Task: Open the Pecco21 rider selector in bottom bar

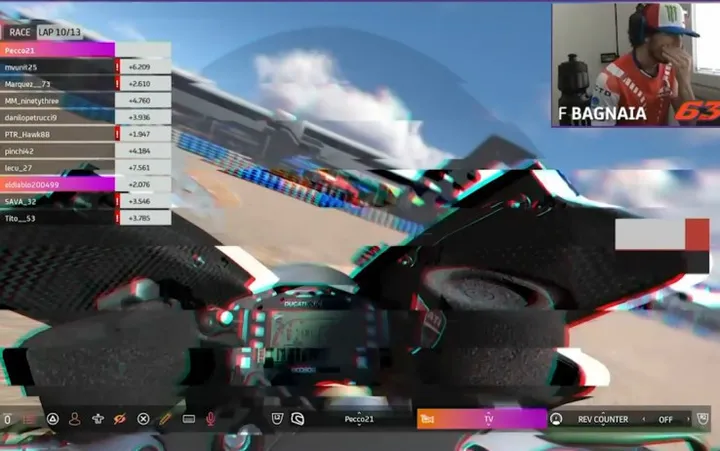Action: (359, 419)
